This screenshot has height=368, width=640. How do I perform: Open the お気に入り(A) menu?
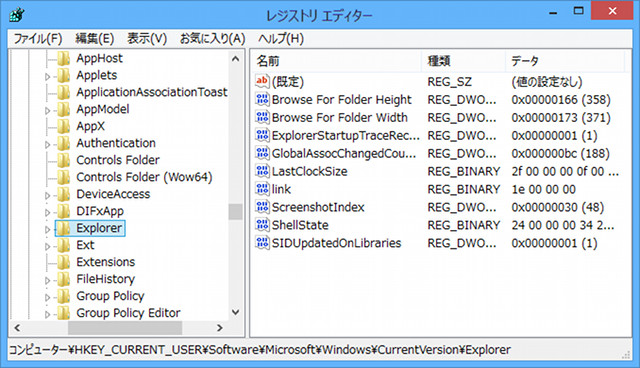[x=213, y=39]
